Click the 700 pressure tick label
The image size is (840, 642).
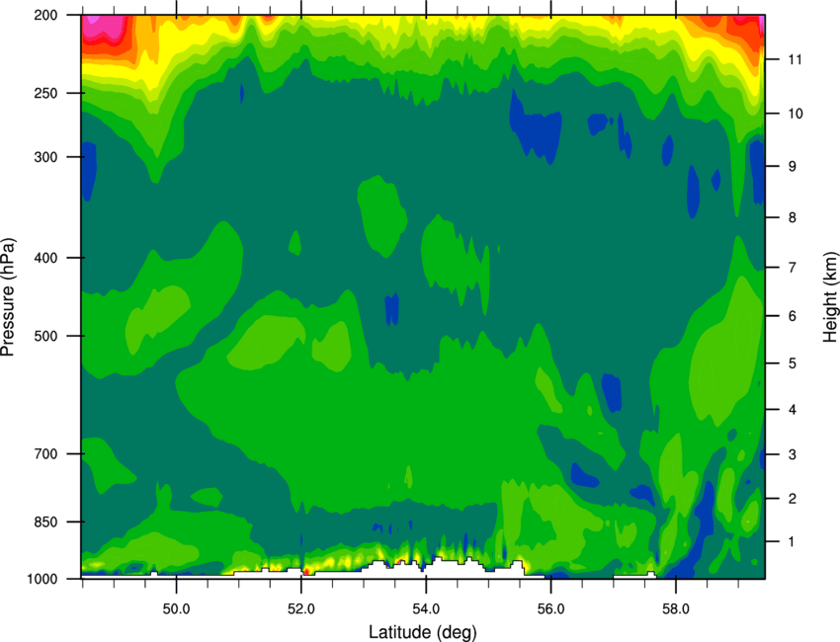coord(45,453)
